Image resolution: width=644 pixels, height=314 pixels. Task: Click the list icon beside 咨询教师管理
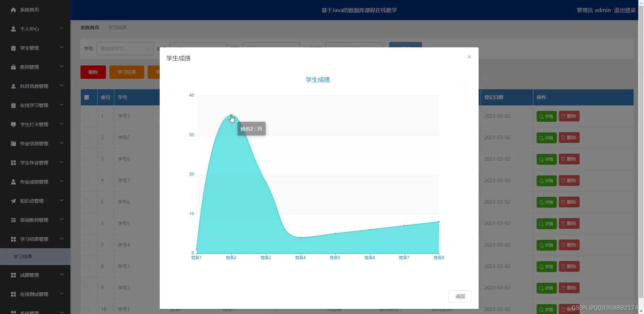(x=13, y=220)
